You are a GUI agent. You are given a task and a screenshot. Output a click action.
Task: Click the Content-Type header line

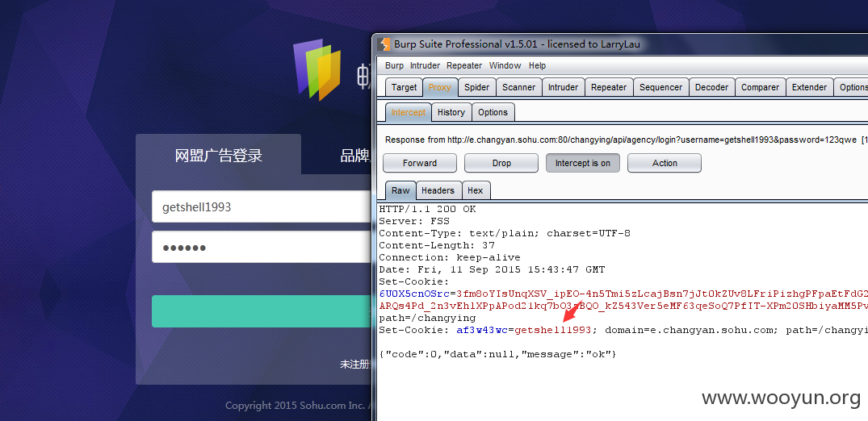(x=505, y=233)
